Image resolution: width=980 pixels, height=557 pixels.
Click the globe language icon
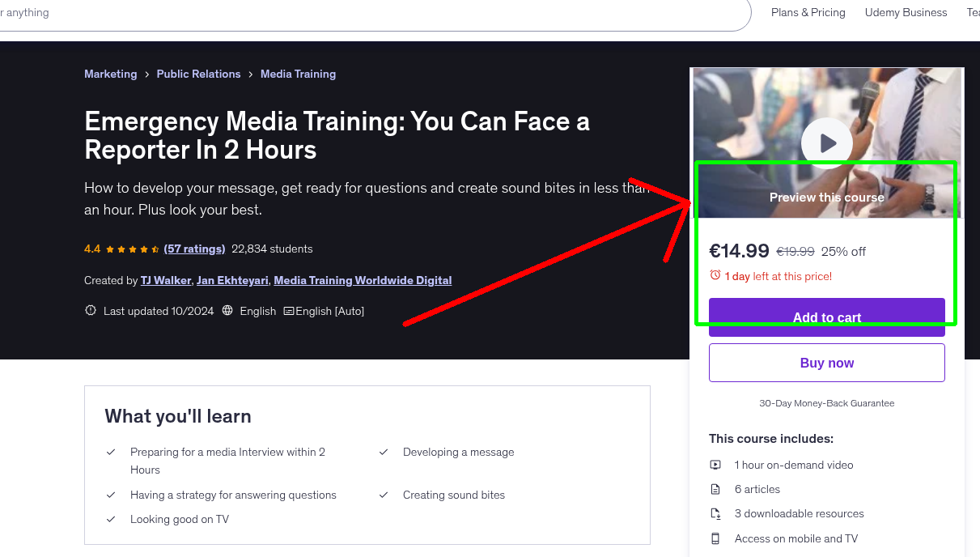(227, 310)
